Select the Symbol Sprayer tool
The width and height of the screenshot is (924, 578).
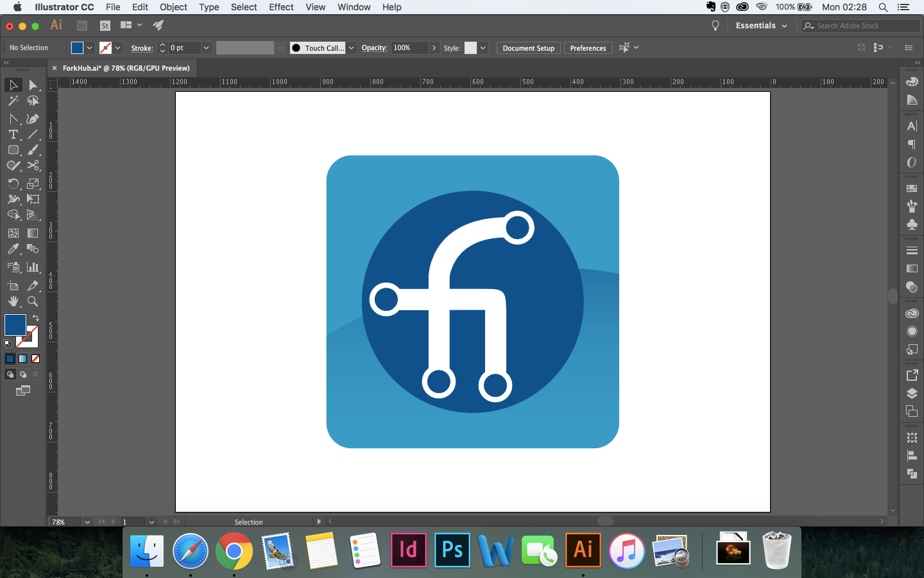coord(13,267)
